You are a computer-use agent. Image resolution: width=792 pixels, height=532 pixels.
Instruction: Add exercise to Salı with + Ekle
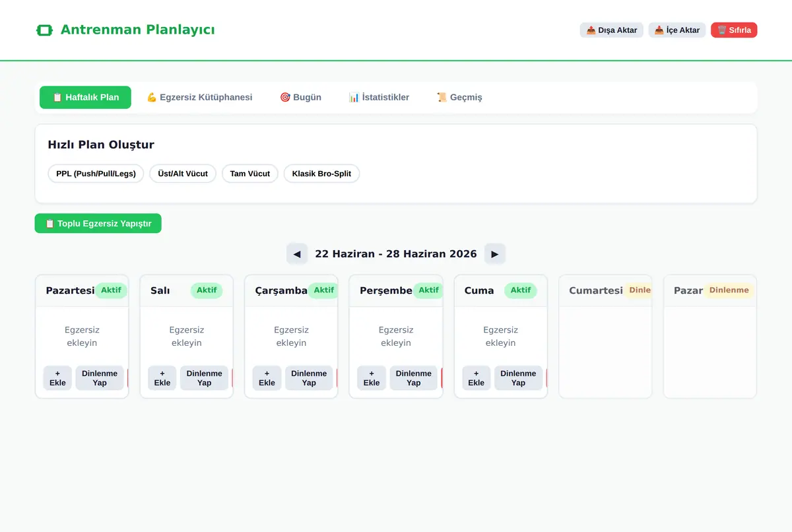tap(162, 378)
